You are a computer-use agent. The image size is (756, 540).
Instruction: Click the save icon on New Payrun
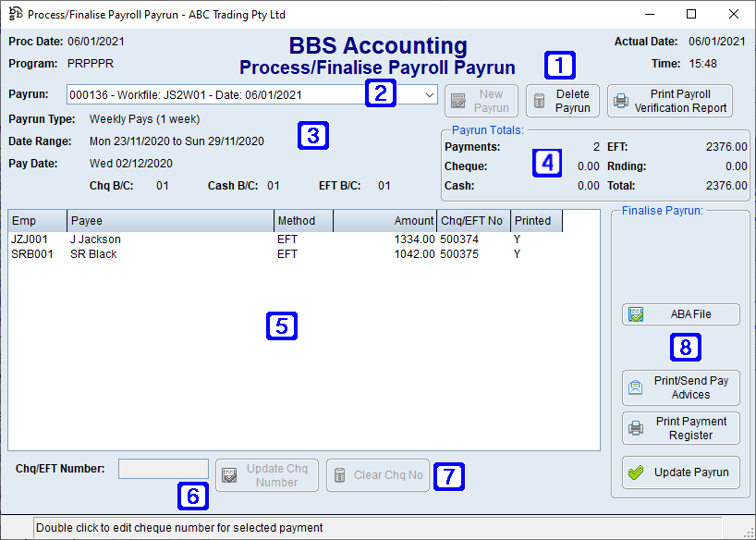point(456,101)
